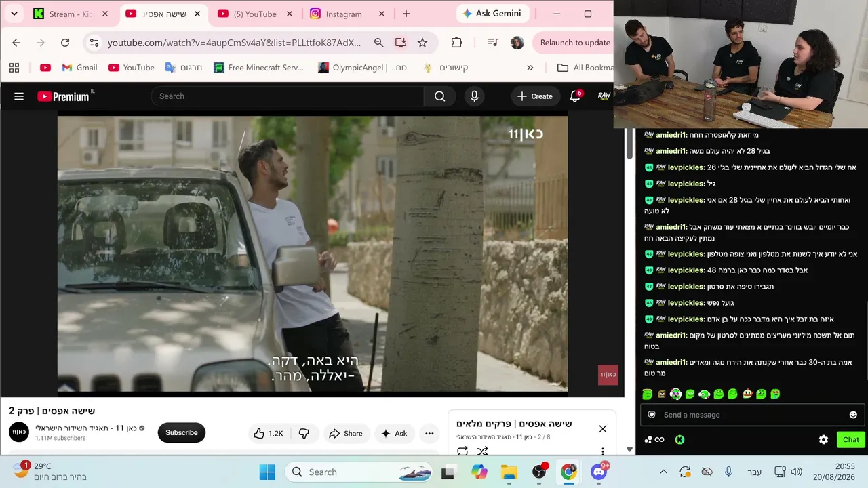Open the כאן 11 channel avatar

(19, 432)
